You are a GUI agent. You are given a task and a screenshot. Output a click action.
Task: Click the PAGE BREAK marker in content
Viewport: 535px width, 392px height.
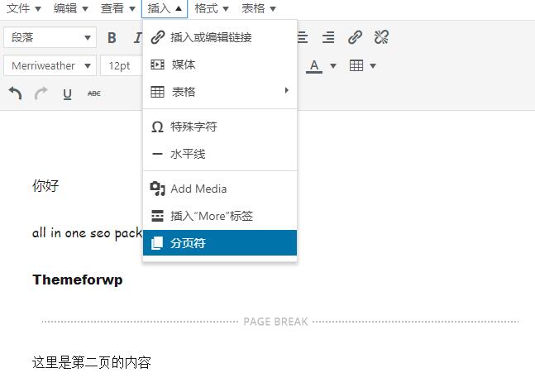coord(275,322)
